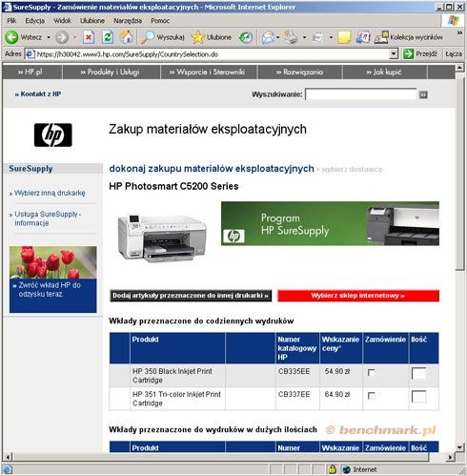Click quantity field for HP 350 Black
Screen dimensions: 467x476
(418, 374)
